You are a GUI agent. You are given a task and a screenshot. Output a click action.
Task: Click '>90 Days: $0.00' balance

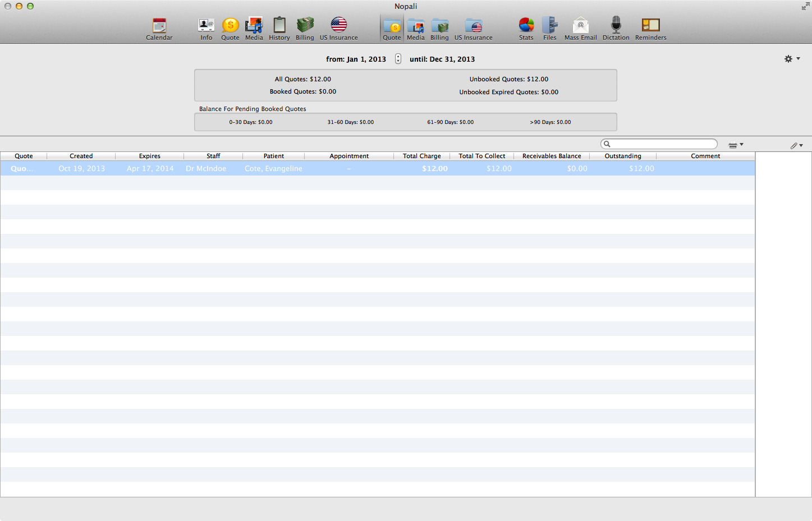point(550,122)
